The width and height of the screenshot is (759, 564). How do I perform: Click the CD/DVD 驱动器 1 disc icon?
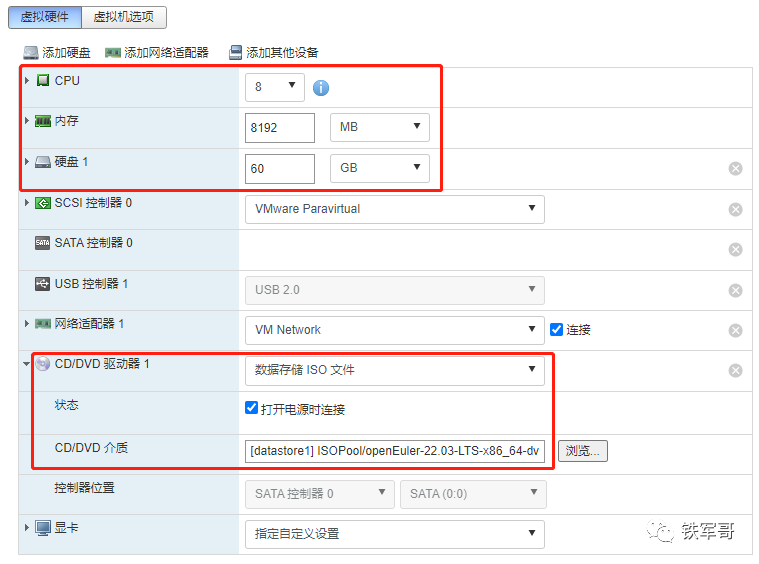click(43, 364)
